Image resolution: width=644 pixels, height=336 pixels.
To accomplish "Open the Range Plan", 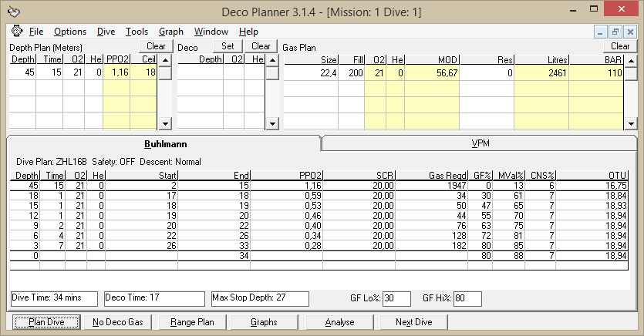I will click(192, 322).
